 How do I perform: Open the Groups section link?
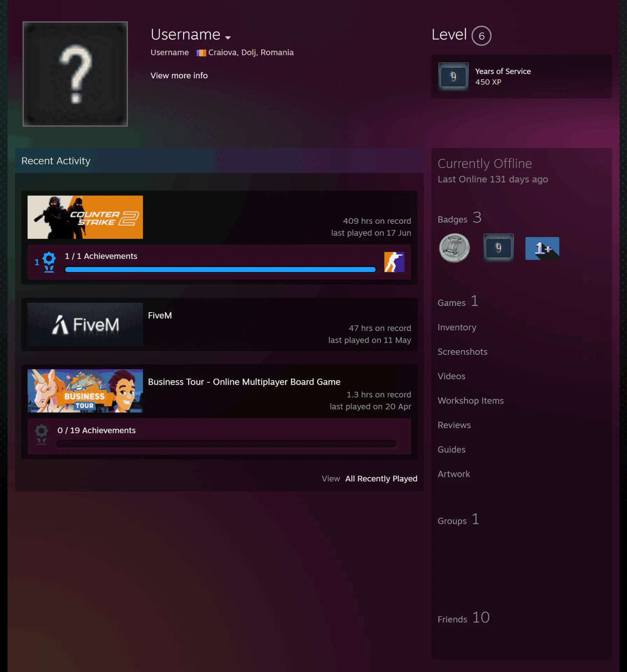tap(458, 519)
